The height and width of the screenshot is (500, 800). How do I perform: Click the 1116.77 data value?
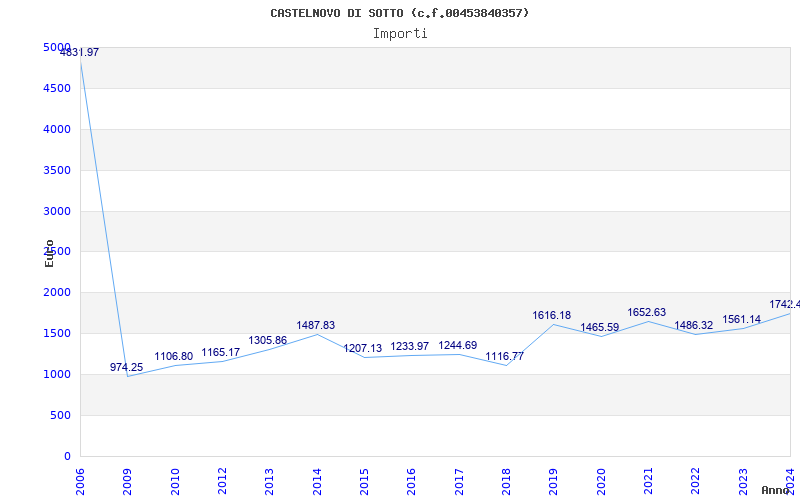[505, 356]
